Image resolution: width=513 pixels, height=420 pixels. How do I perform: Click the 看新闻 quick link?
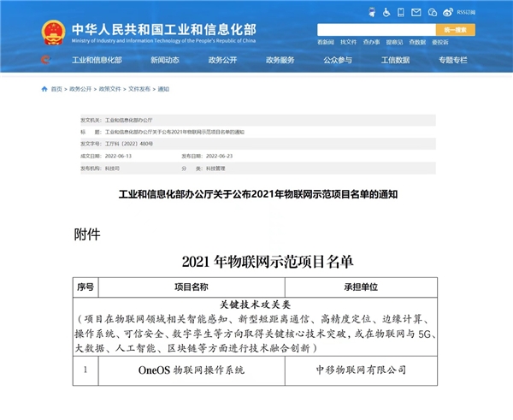click(326, 42)
